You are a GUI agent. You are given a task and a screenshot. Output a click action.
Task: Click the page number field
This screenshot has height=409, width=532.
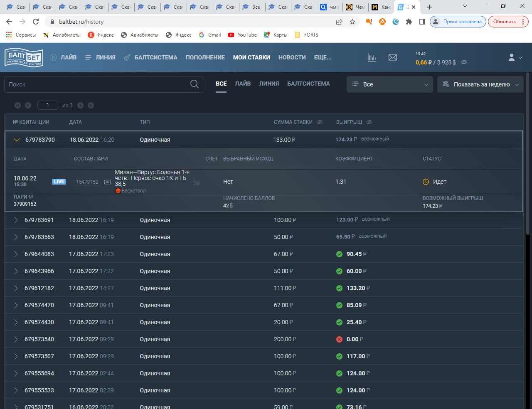[x=47, y=105]
